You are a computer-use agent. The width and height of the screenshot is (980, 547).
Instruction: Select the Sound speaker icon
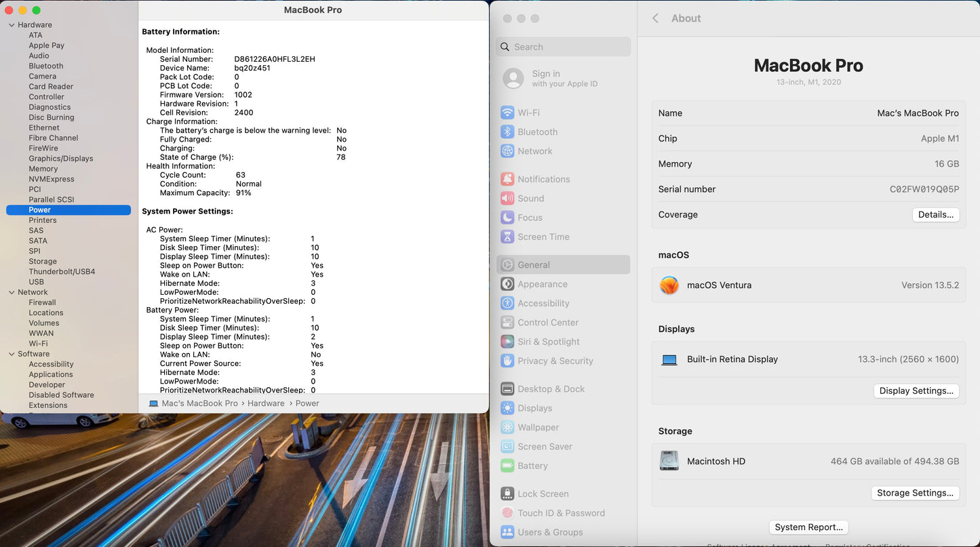click(507, 199)
